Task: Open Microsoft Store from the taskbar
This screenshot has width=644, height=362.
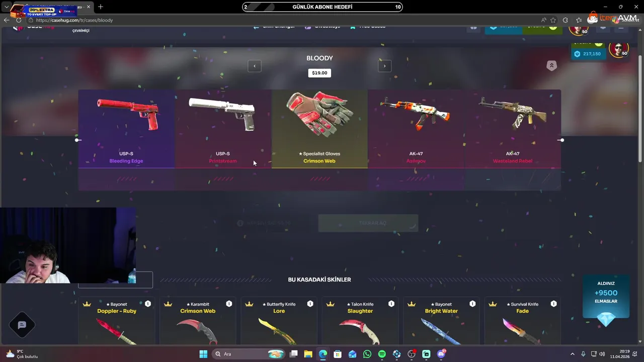Action: [x=338, y=354]
